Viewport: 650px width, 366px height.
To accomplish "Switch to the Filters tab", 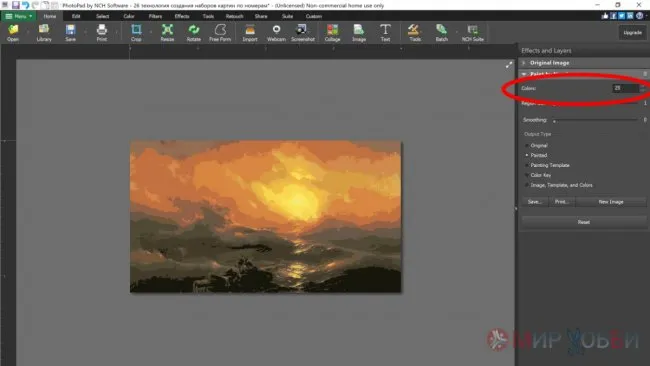I will point(155,16).
